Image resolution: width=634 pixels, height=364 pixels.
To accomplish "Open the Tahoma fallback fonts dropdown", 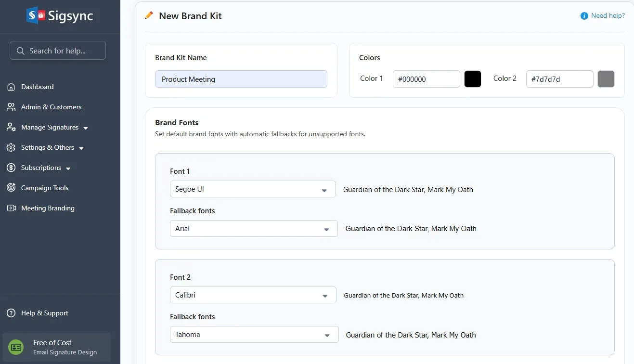I will point(254,335).
